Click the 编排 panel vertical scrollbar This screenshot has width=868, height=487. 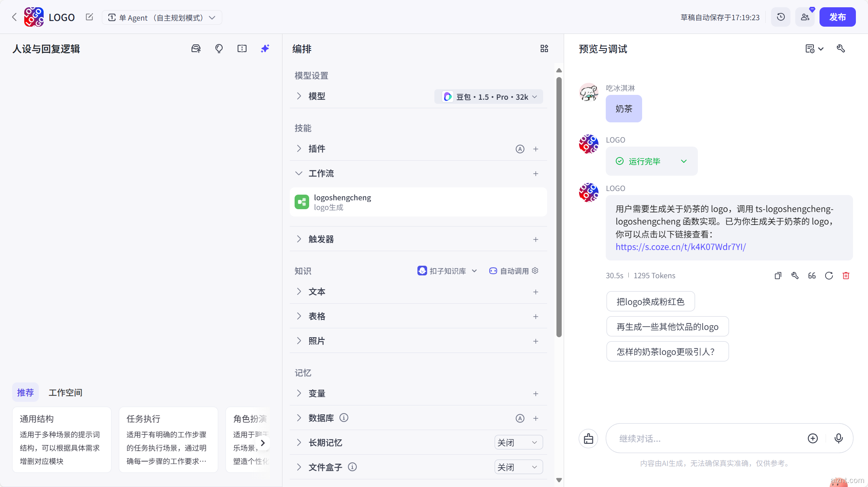click(559, 207)
